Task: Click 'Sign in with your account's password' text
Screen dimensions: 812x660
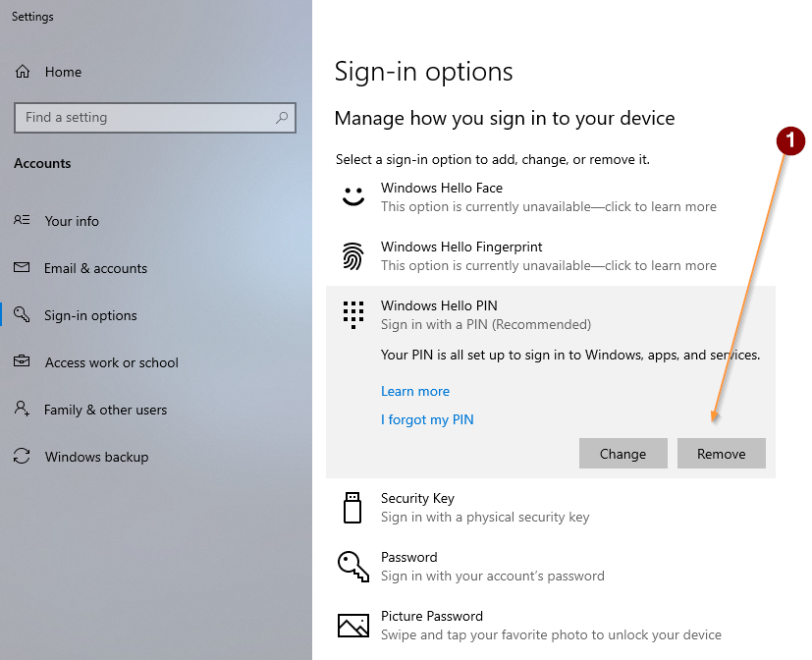Action: [493, 577]
